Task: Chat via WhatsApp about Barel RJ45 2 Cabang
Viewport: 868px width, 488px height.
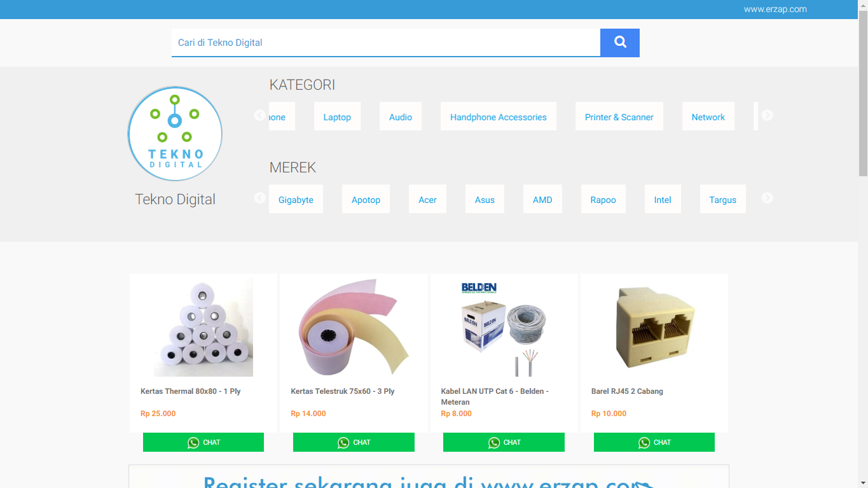Action: [654, 442]
